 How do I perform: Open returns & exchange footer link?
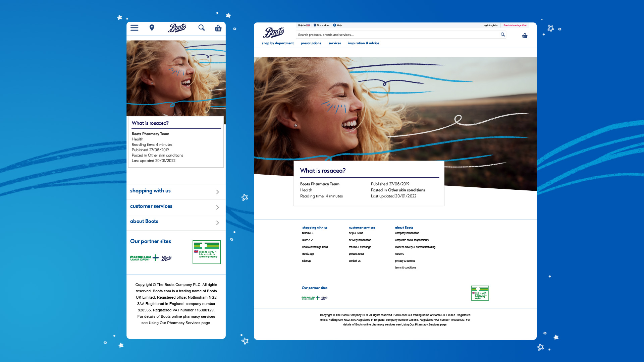click(360, 247)
